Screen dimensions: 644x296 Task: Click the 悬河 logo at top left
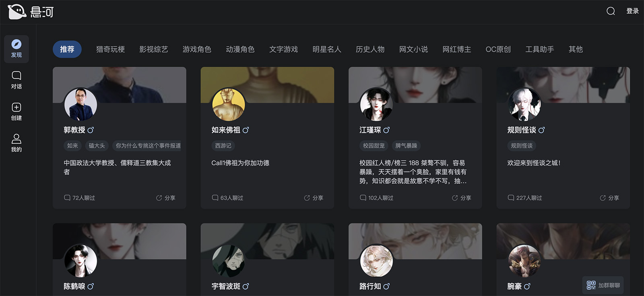pyautogui.click(x=31, y=12)
